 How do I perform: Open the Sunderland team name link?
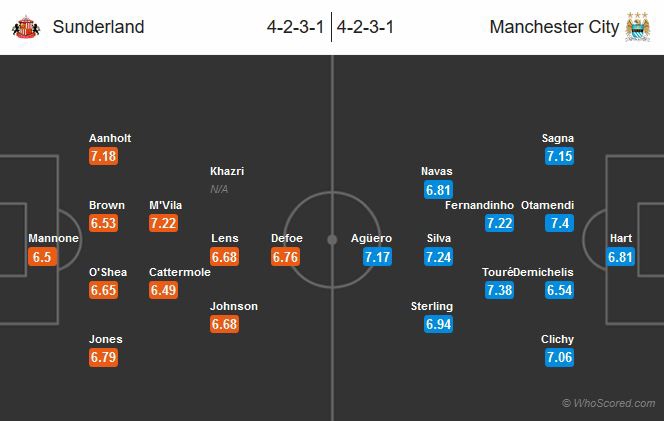coord(91,27)
